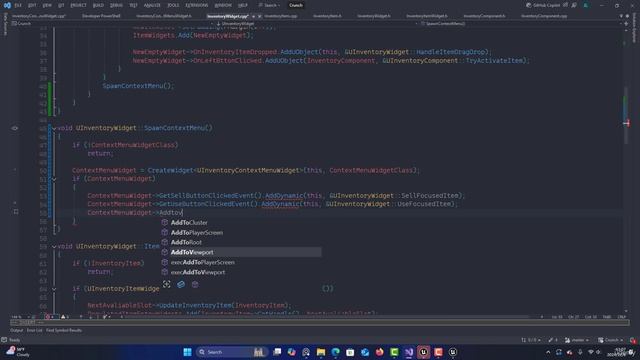Click the Unreal Engine icon next to Visual Studio in taskbar

[x=424, y=352]
